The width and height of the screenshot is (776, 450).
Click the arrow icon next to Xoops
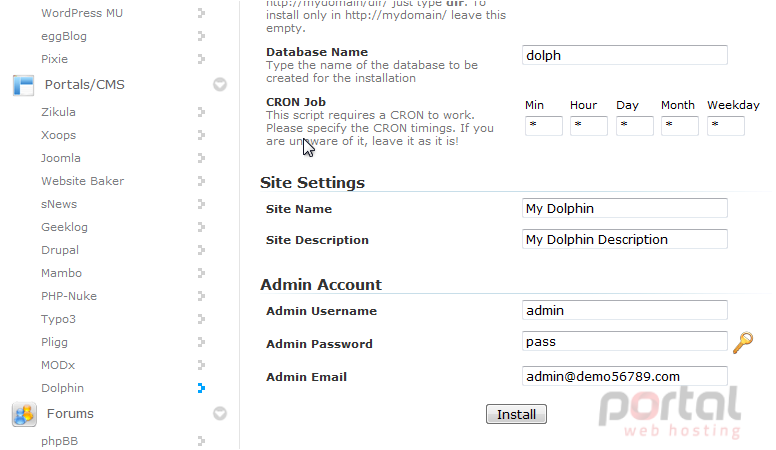tap(201, 135)
